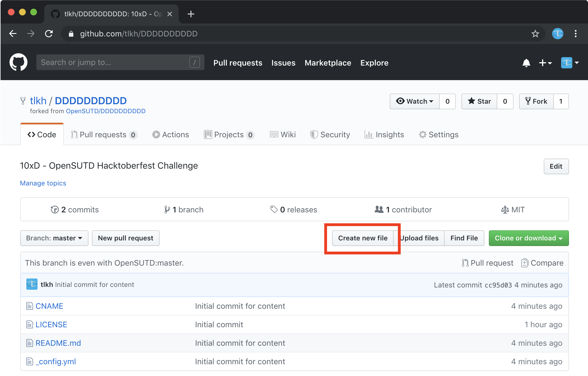Reload the page in browser
This screenshot has height=376, width=588.
click(49, 34)
